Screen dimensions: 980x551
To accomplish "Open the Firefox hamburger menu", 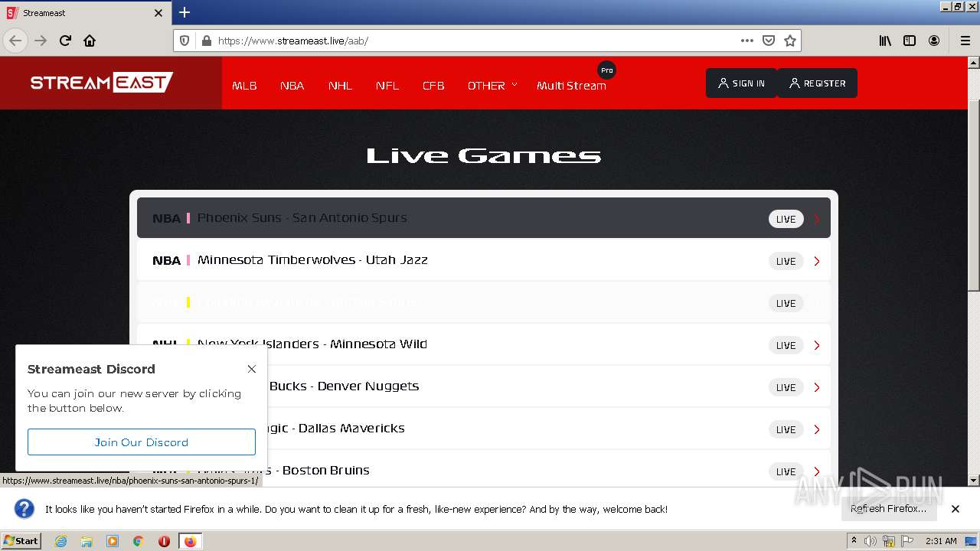I will pyautogui.click(x=965, y=41).
